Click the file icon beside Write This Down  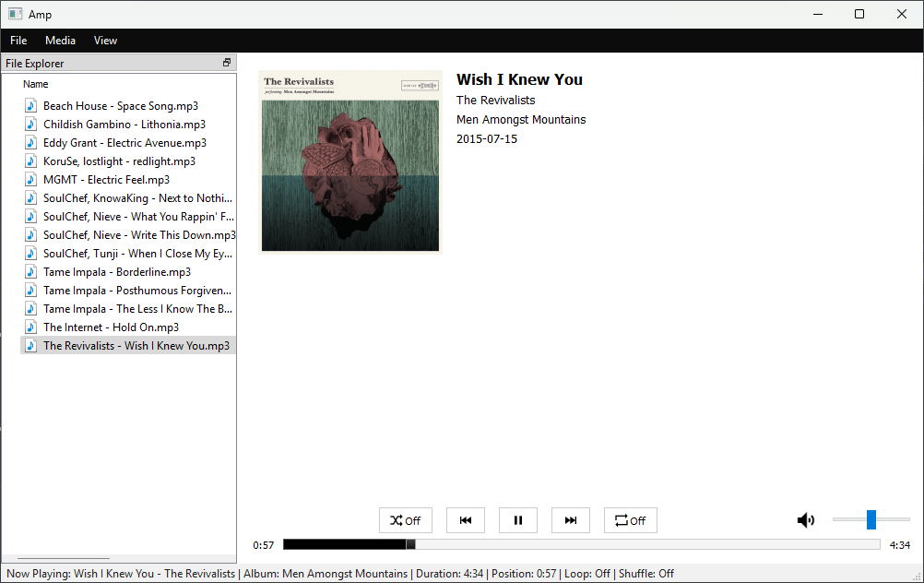(31, 234)
